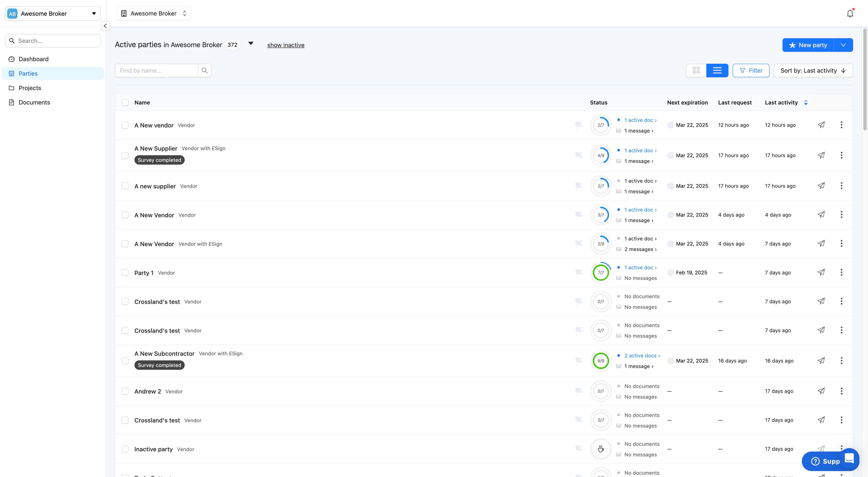Open three-dot menu for A New Subcontractor
The image size is (868, 477).
[841, 361]
